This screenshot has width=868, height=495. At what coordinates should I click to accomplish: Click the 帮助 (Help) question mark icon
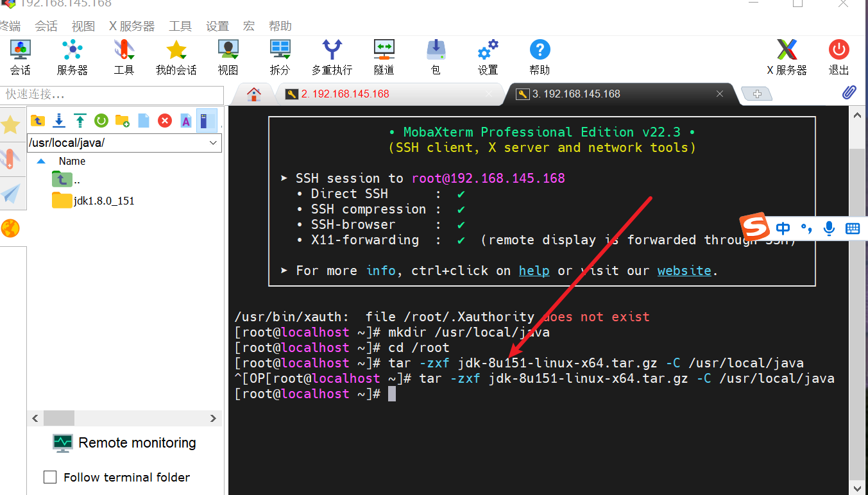point(540,57)
